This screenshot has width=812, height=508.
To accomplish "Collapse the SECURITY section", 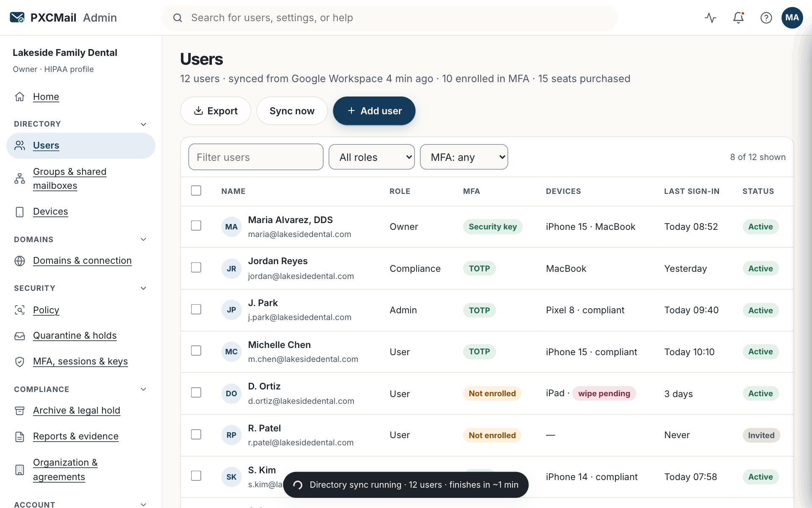I will 143,288.
